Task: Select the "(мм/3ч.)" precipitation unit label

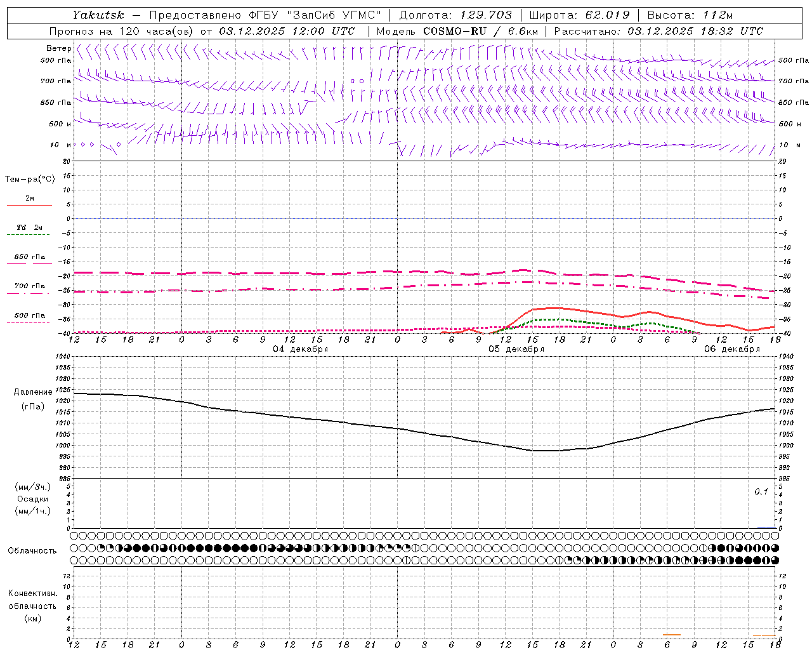Action: (33, 487)
